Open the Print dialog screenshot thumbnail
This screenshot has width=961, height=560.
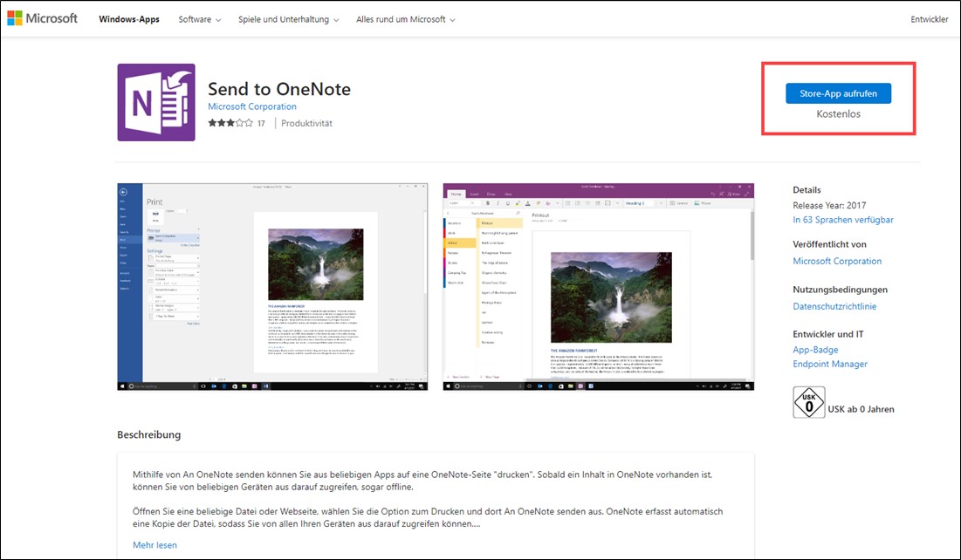coord(272,287)
